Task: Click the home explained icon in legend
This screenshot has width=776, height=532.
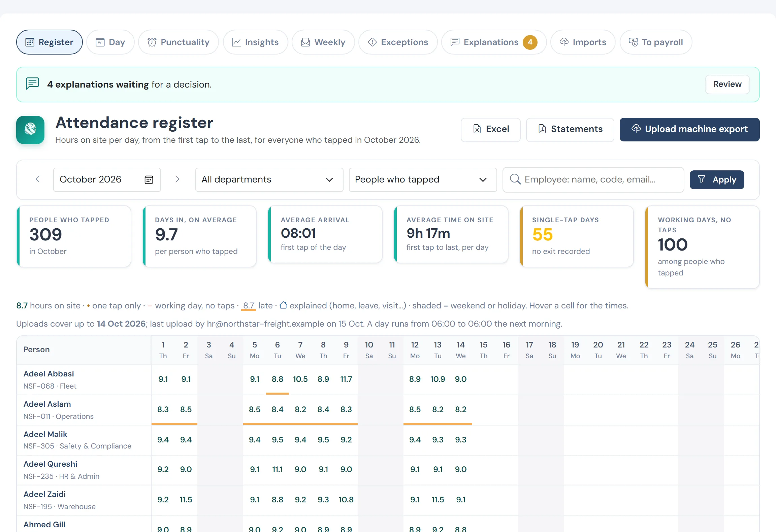Action: tap(283, 305)
